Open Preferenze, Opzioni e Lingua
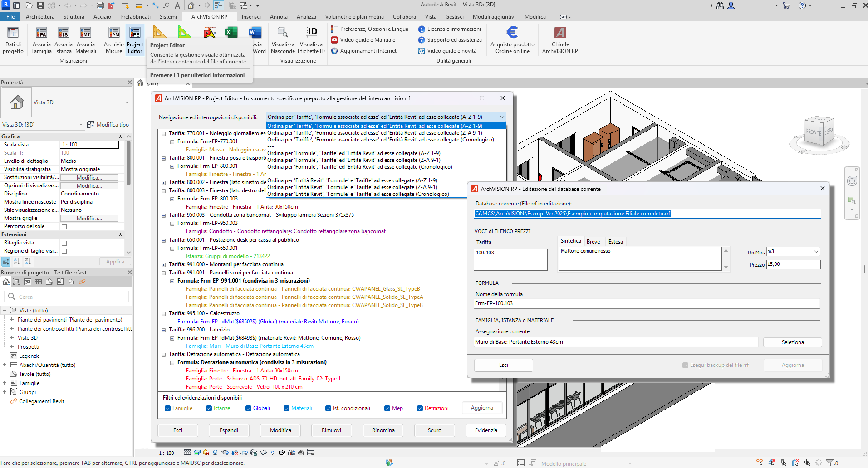Viewport: 868px width, 468px height. [369, 29]
